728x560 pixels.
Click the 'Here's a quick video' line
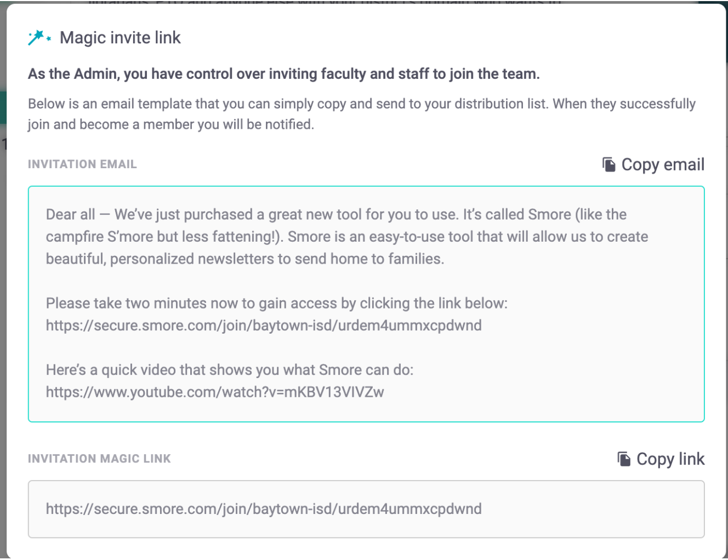coord(229,370)
